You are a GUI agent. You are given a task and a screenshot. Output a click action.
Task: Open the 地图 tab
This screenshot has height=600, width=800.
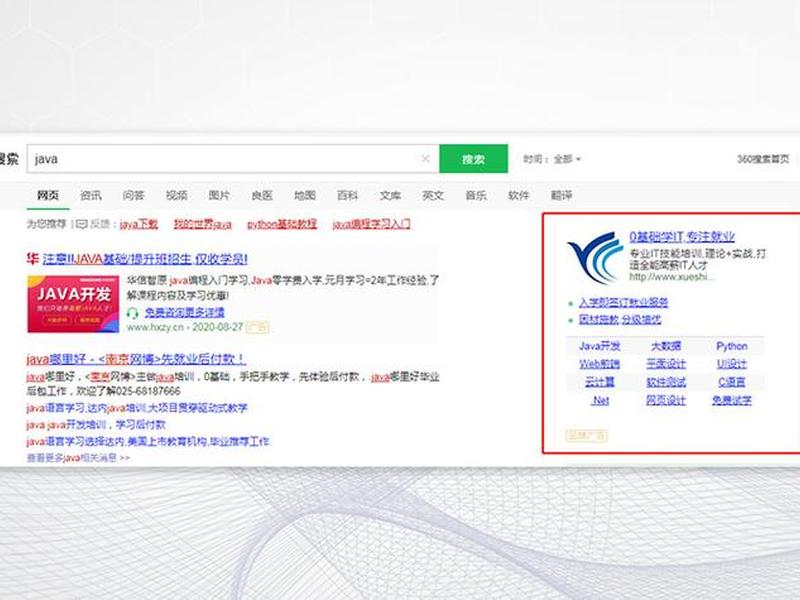305,195
